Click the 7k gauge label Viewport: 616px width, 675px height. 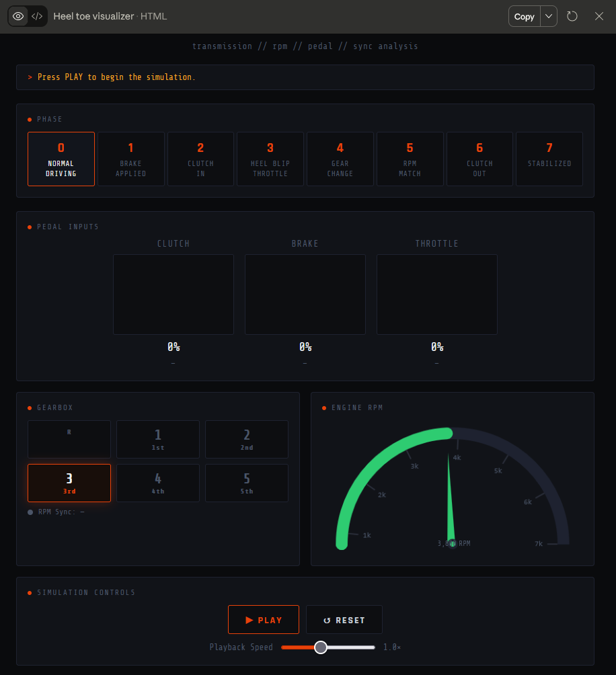coord(539,544)
